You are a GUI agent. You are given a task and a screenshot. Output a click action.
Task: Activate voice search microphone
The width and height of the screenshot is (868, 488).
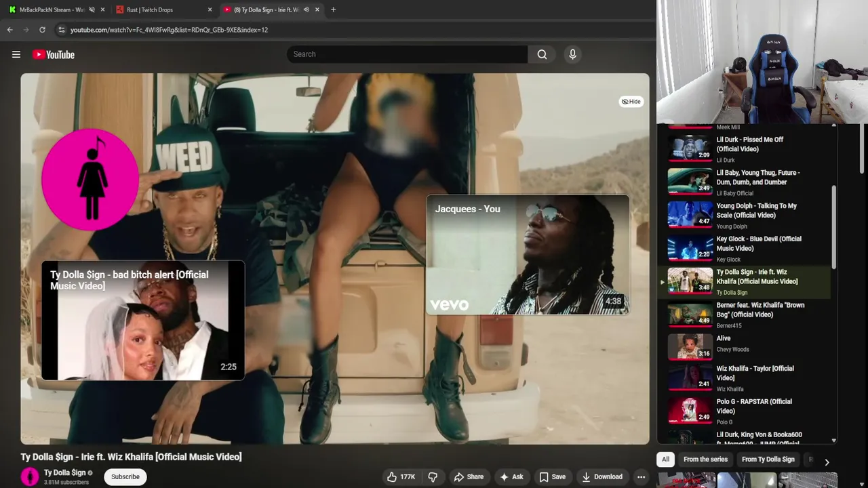572,54
